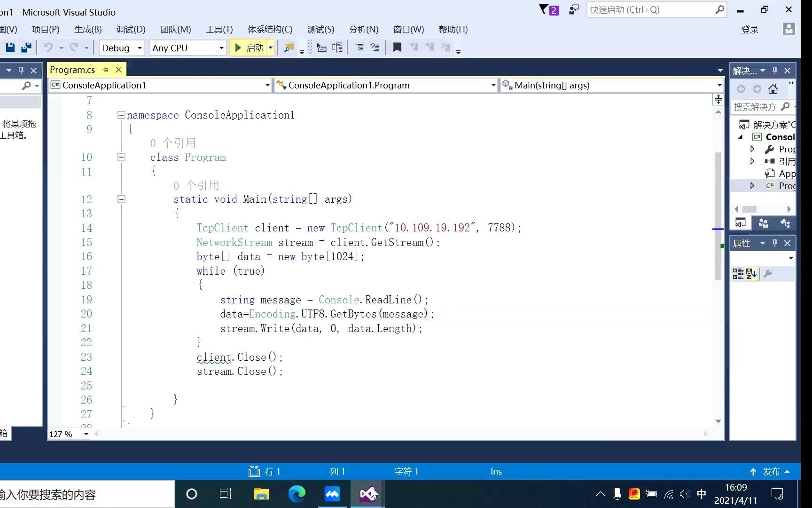Click the Redo icon on the toolbar

(74, 47)
